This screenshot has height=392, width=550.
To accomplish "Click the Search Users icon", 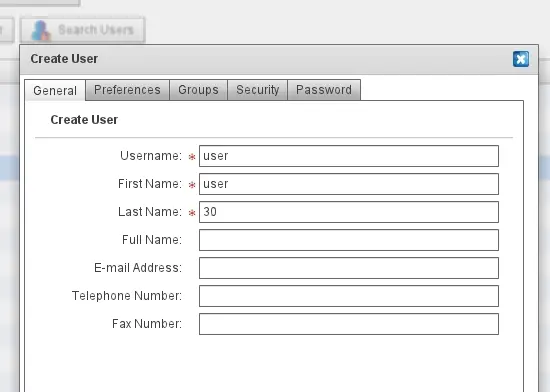I will tap(41, 30).
